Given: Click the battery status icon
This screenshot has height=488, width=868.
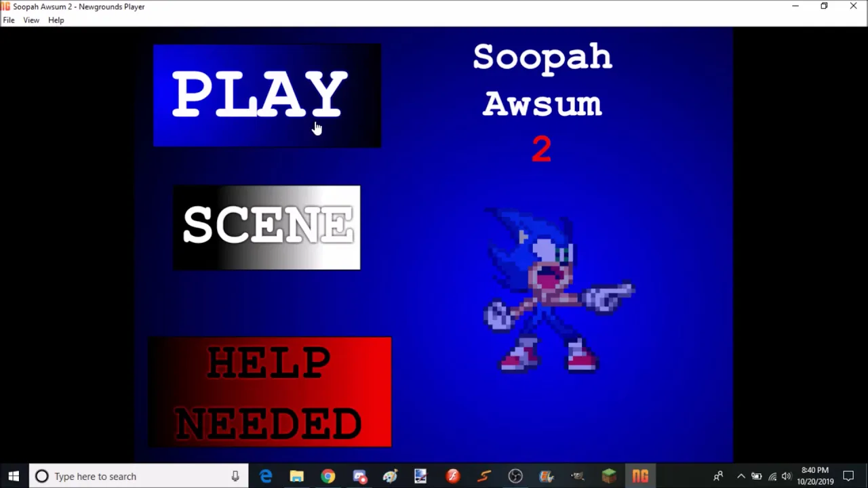Looking at the screenshot, I should [x=757, y=476].
